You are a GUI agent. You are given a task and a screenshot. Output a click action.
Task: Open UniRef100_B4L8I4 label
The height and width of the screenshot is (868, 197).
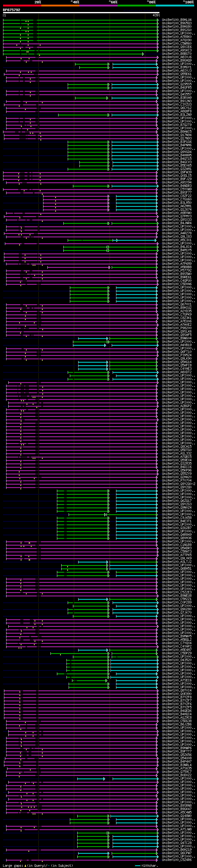point(176,247)
